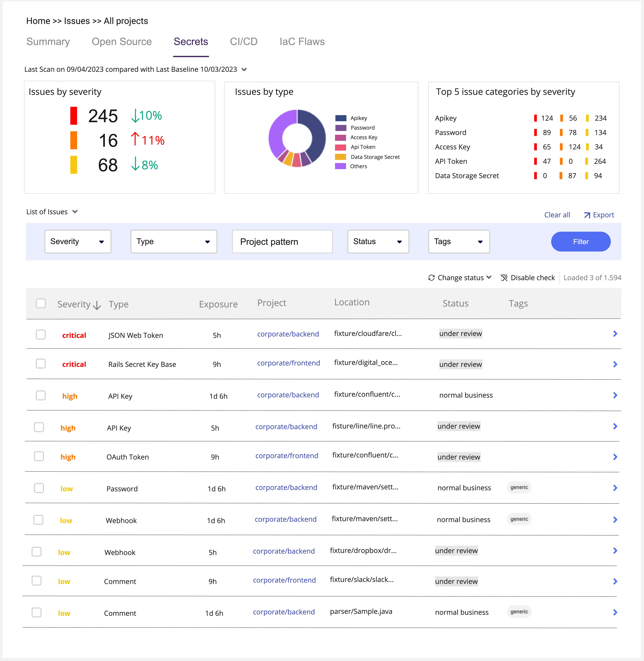Click the Clear all link
The height and width of the screenshot is (661, 644).
[x=557, y=215]
